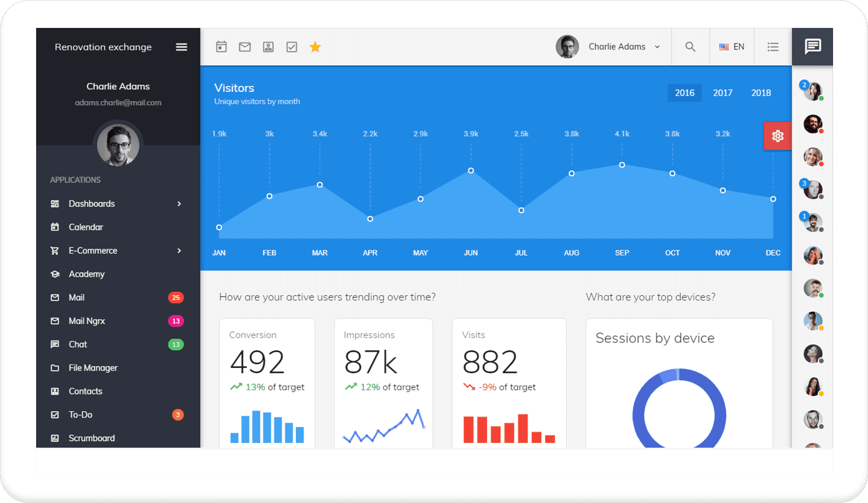Click the '-9% of target' text
Image resolution: width=868 pixels, height=503 pixels.
tap(507, 387)
